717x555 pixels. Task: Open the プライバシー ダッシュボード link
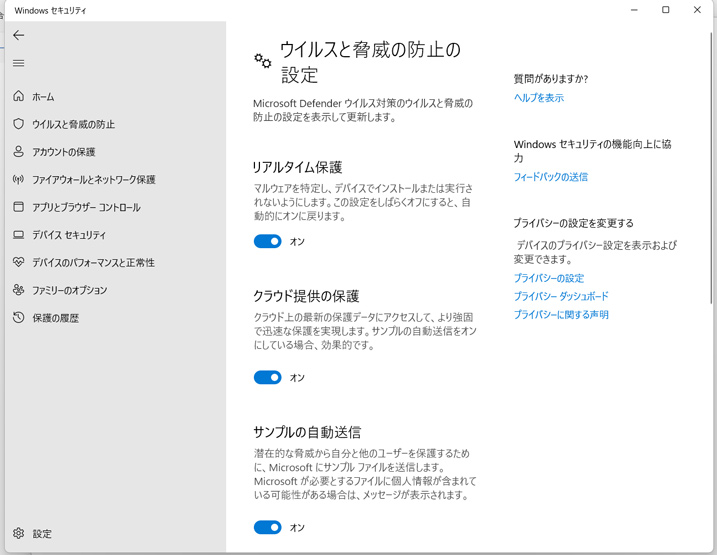point(561,296)
